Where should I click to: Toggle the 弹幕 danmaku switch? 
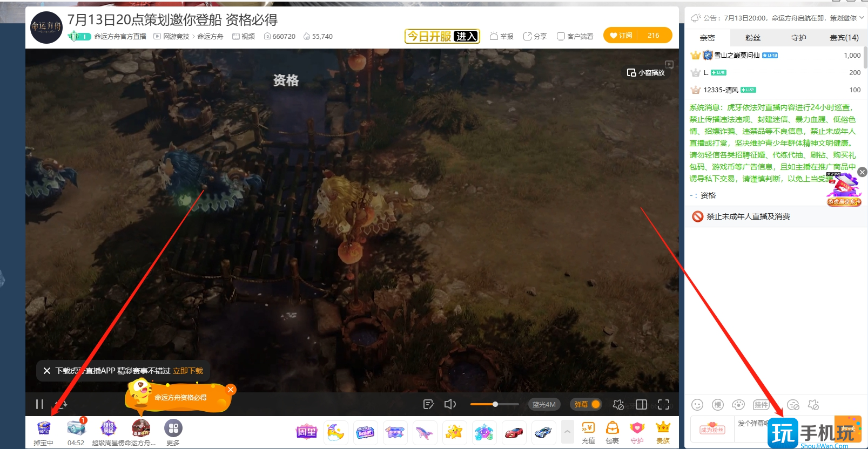point(587,404)
